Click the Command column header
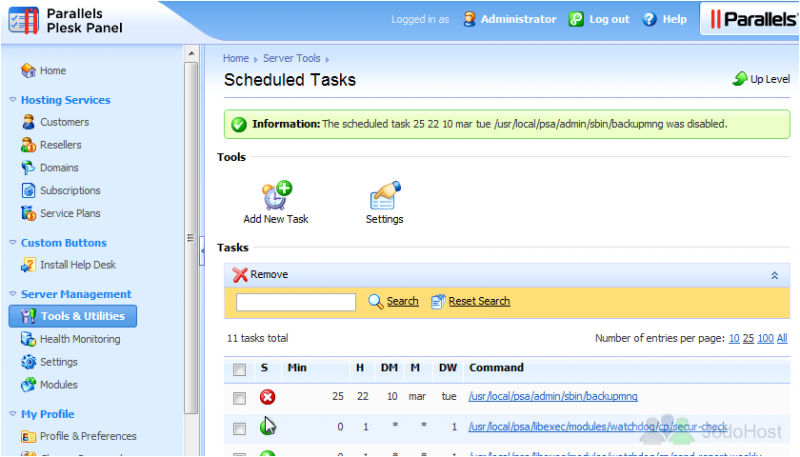800x457 pixels. [x=496, y=368]
